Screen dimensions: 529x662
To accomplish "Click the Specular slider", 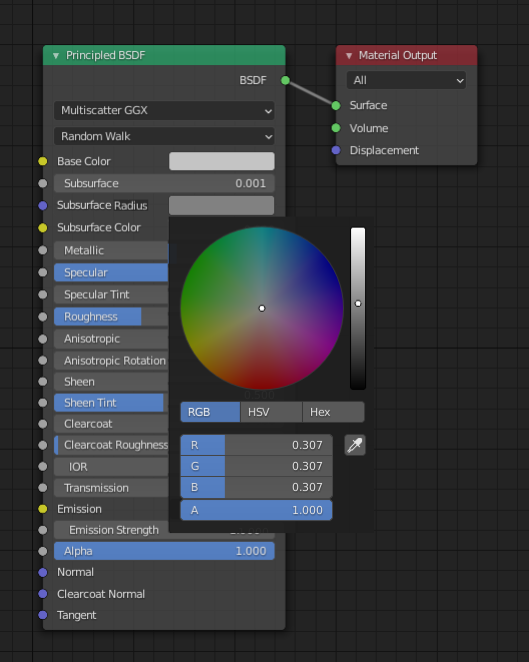I will pyautogui.click(x=111, y=272).
